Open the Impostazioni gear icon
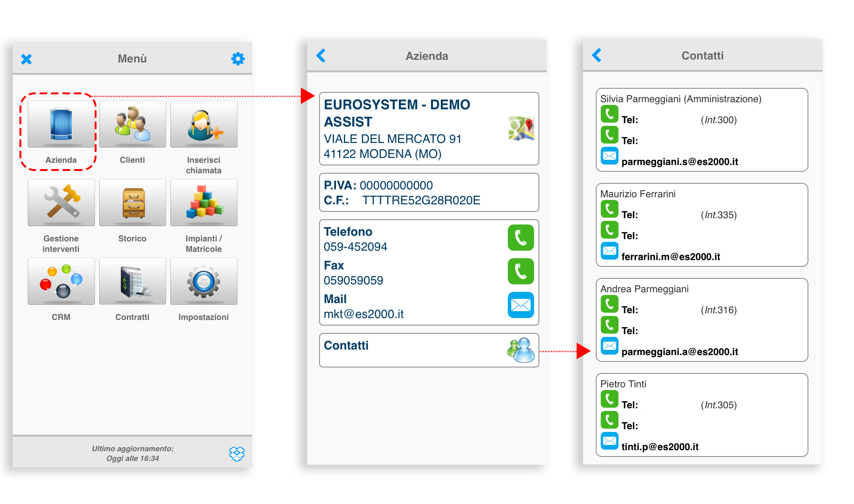This screenshot has height=504, width=854. coord(204,281)
